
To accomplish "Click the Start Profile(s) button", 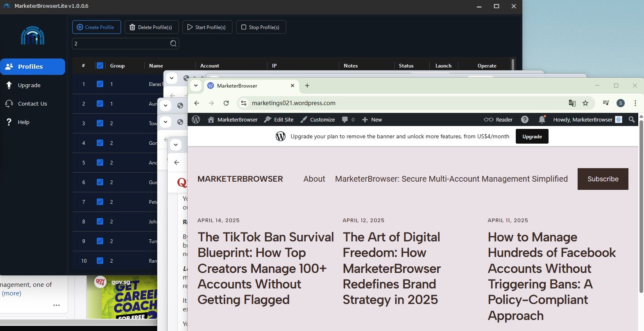I will pyautogui.click(x=207, y=27).
